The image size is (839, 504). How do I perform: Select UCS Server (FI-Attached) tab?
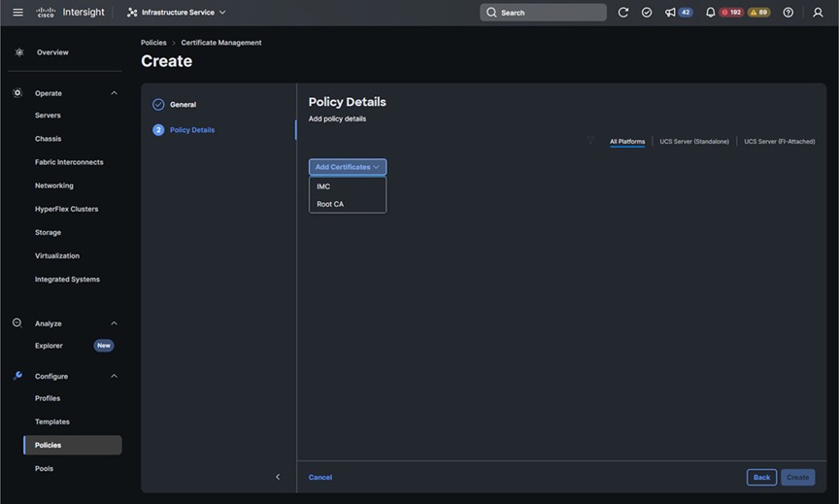[780, 142]
